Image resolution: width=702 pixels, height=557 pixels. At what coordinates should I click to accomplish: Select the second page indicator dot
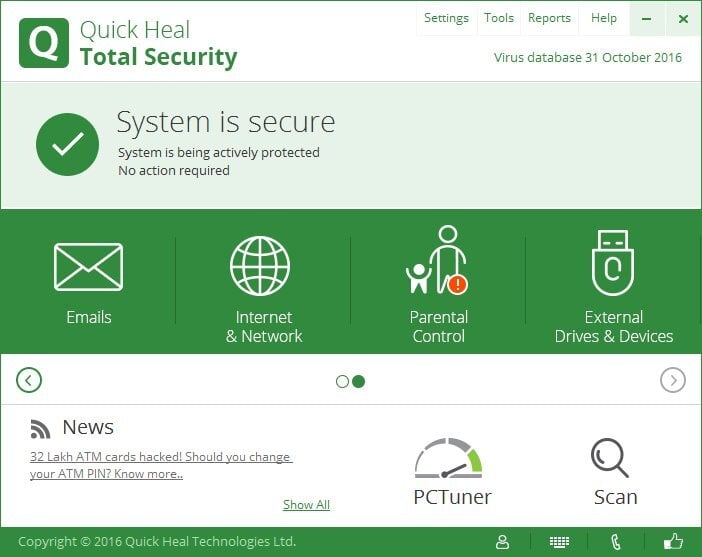click(x=358, y=381)
